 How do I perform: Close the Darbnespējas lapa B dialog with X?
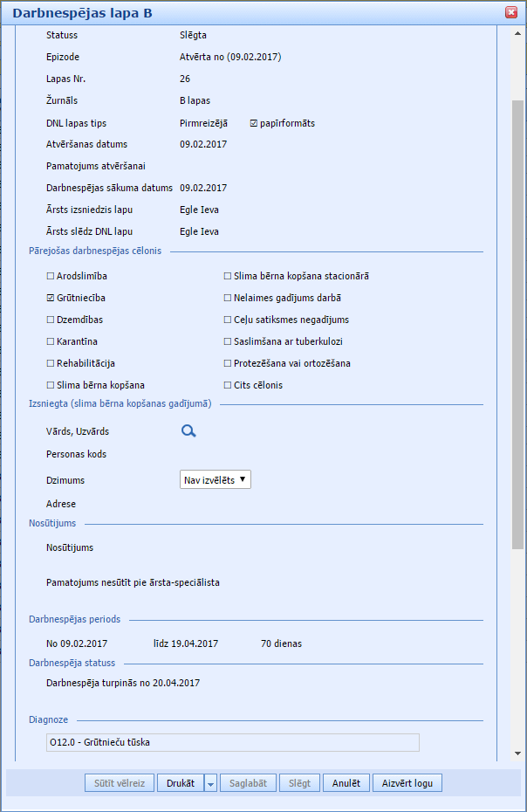click(x=511, y=12)
